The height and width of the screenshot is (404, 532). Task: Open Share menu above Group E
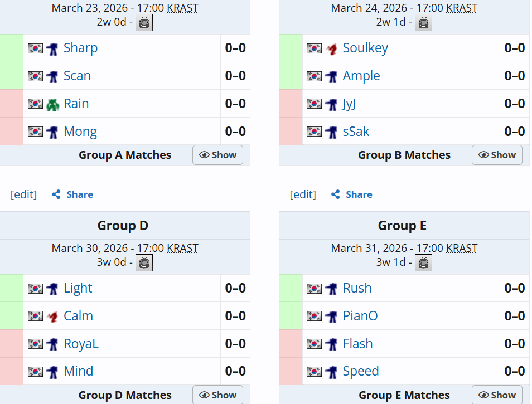click(352, 194)
